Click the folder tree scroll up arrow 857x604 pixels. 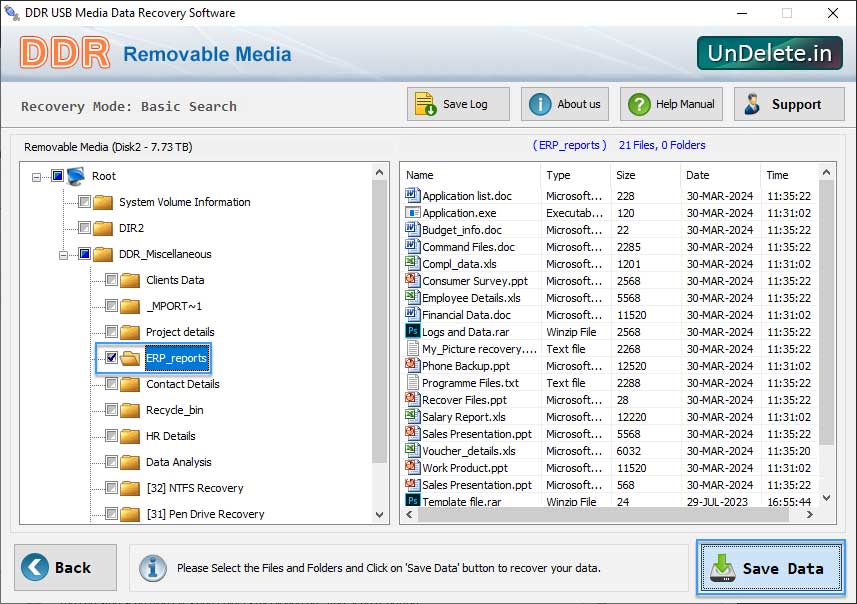point(379,172)
